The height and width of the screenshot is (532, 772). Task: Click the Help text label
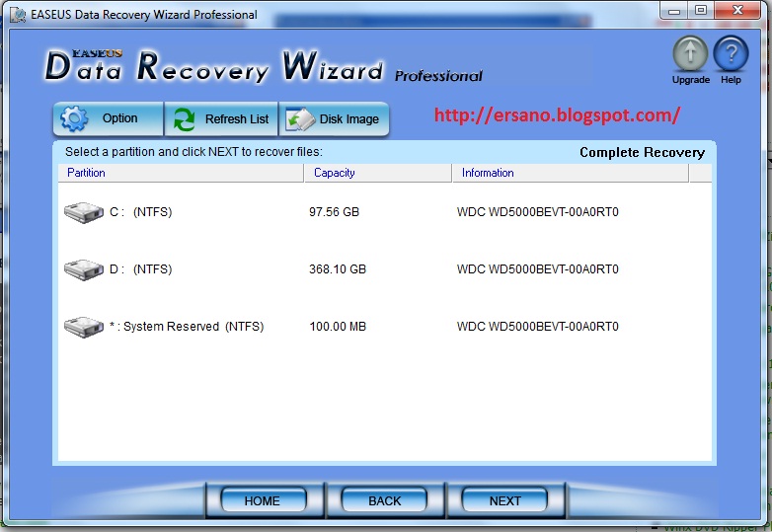[731, 80]
